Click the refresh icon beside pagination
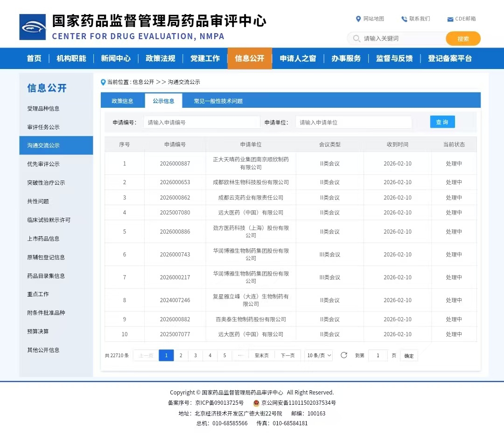This screenshot has width=504, height=443. coord(344,355)
